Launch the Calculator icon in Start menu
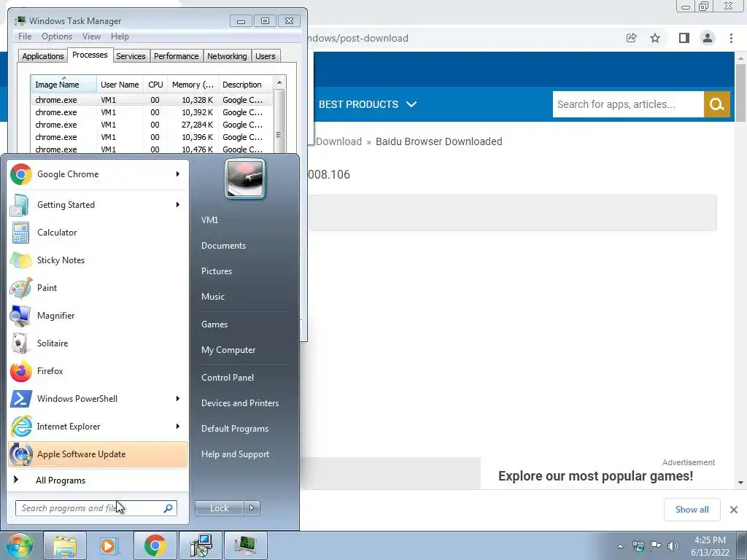Viewport: 747px width, 560px height. [x=21, y=233]
